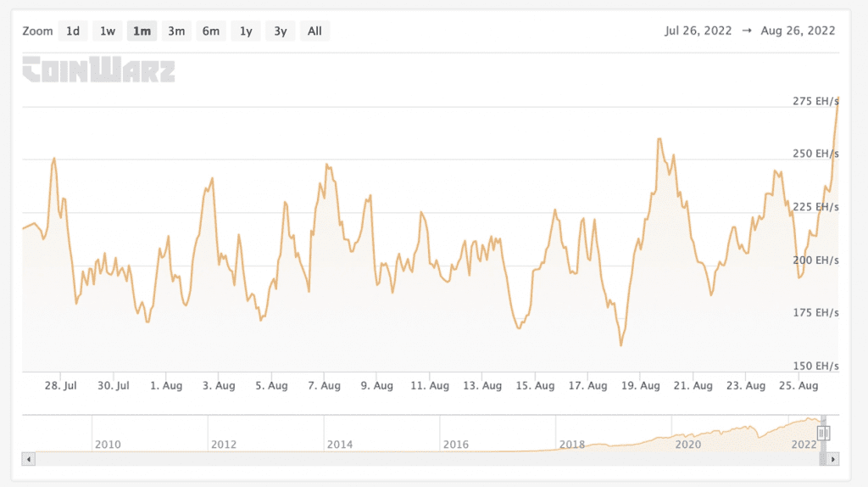Click the 9. Aug x-axis label
The width and height of the screenshot is (868, 487).
tap(377, 385)
